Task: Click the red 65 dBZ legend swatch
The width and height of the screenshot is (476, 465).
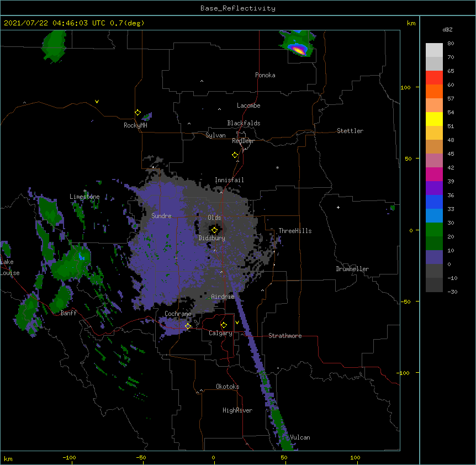Action: point(434,77)
